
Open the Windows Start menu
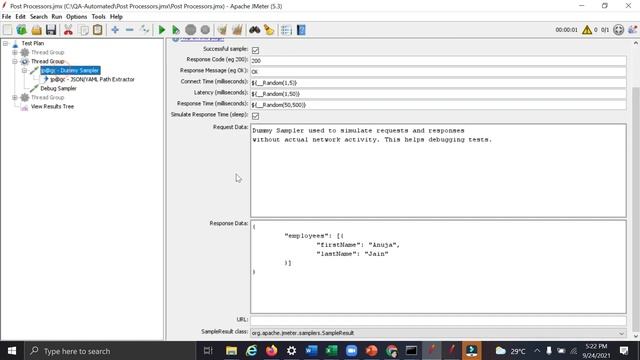click(12, 351)
